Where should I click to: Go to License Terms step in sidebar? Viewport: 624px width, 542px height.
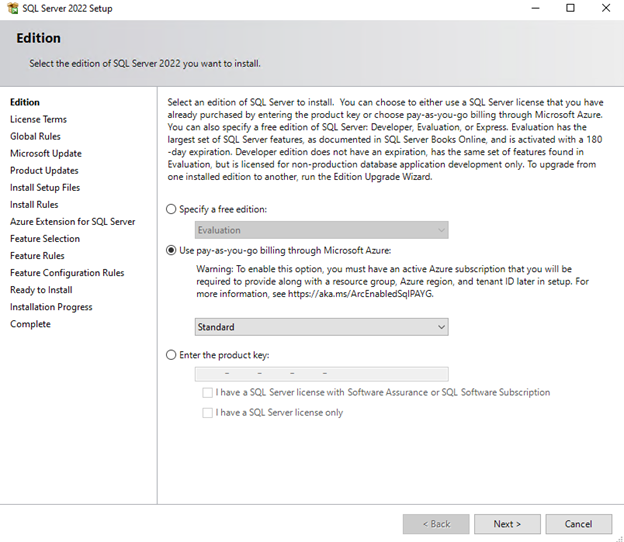39,119
